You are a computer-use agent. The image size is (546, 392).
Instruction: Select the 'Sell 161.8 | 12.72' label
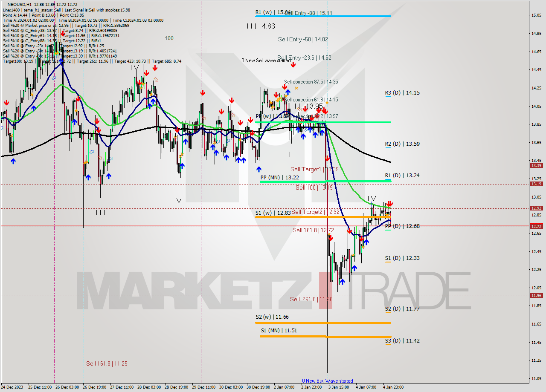coord(313,230)
